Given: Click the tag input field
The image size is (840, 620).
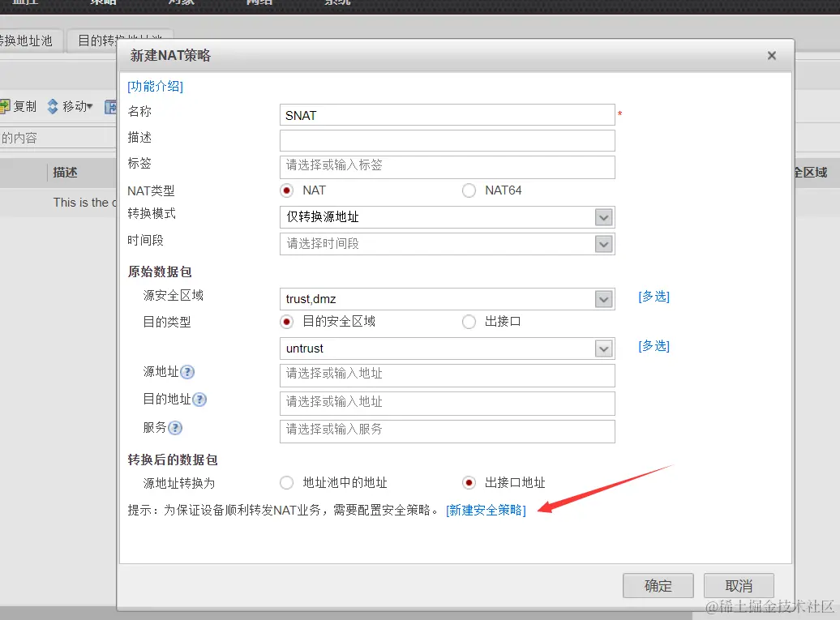Looking at the screenshot, I should coord(447,167).
